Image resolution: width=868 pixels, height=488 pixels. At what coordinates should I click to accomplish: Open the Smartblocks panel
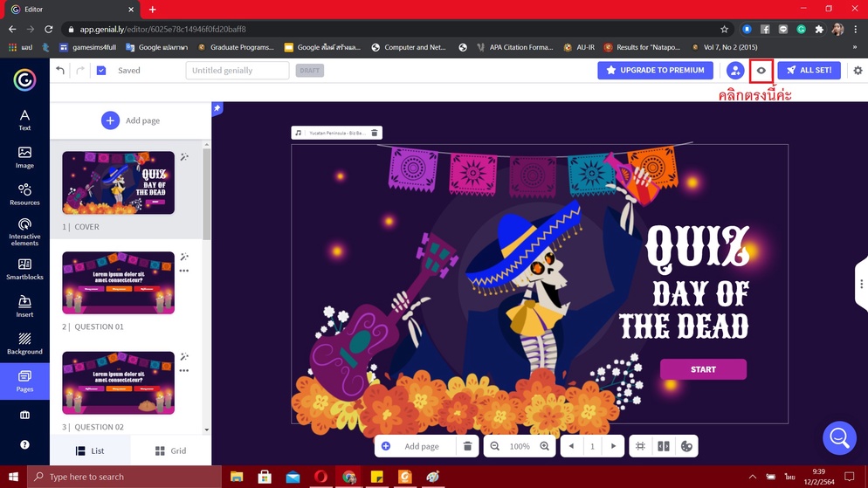tap(24, 270)
